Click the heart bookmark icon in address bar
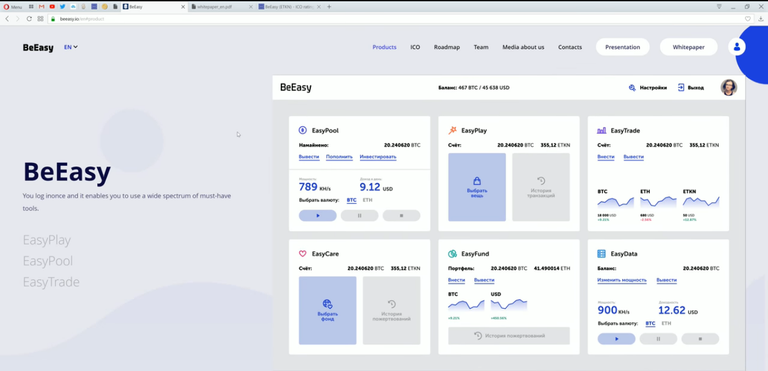768x371 pixels. tap(747, 19)
